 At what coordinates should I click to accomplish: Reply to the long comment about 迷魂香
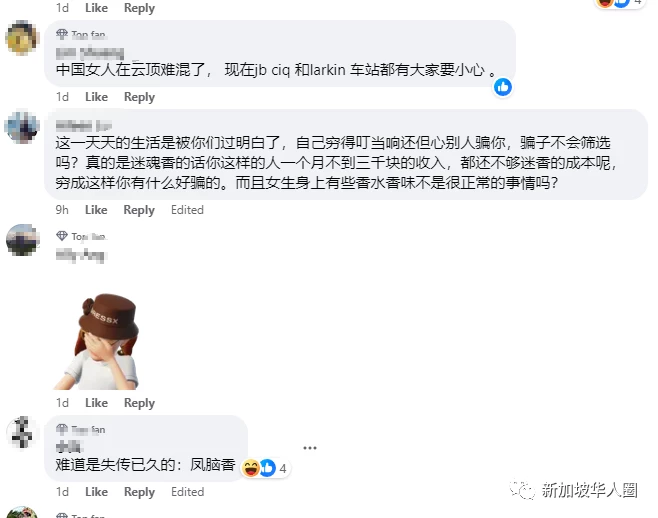tap(139, 210)
